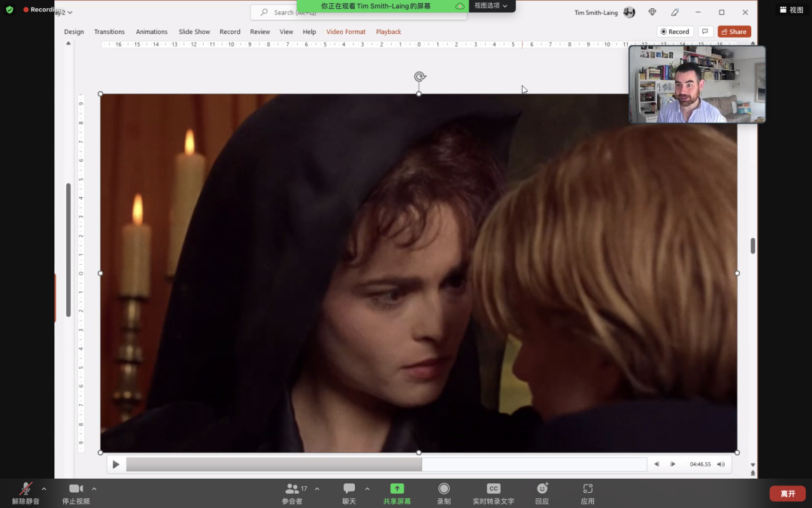
Task: Open the Zoom 视图选项 dropdown
Action: click(492, 6)
